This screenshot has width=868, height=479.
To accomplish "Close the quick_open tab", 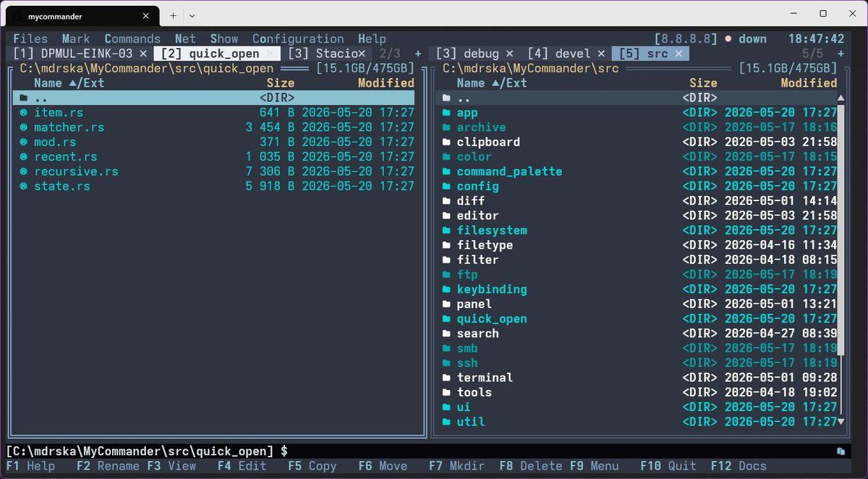I will click(271, 54).
